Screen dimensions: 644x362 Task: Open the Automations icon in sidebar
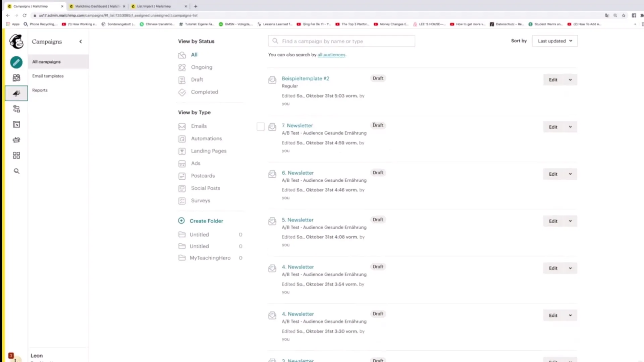(16, 109)
